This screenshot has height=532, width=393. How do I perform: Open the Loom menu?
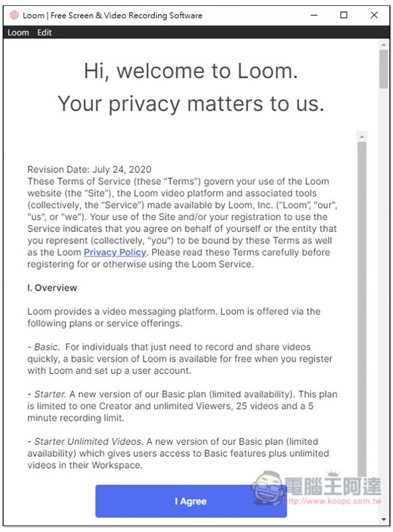point(18,33)
